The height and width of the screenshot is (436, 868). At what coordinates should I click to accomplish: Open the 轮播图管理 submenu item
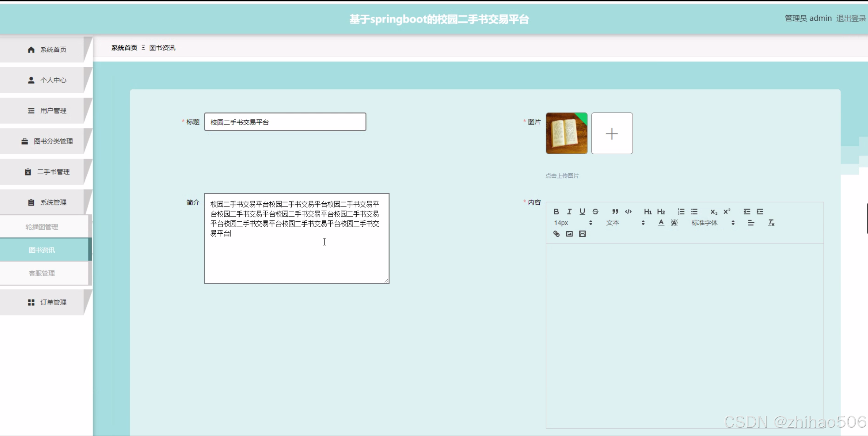42,227
